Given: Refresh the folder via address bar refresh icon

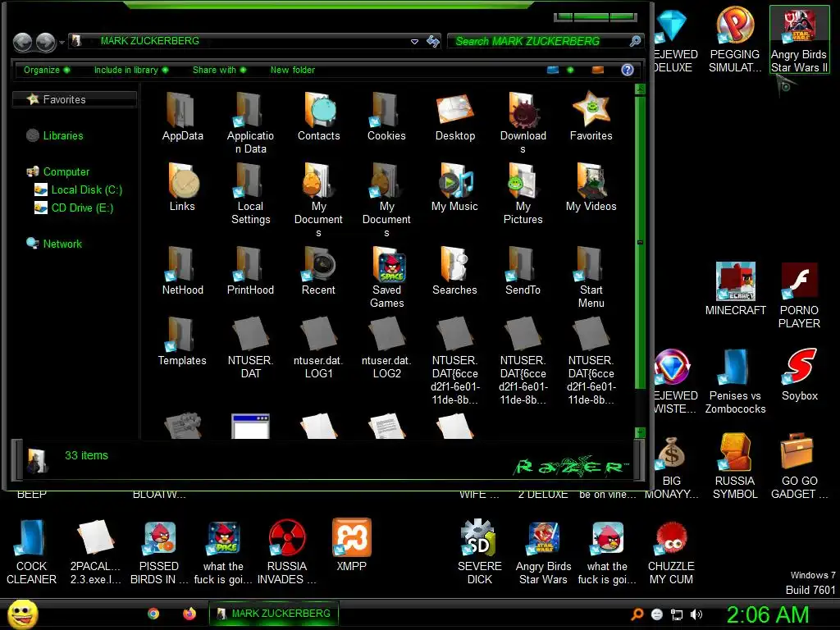Looking at the screenshot, I should pos(433,41).
